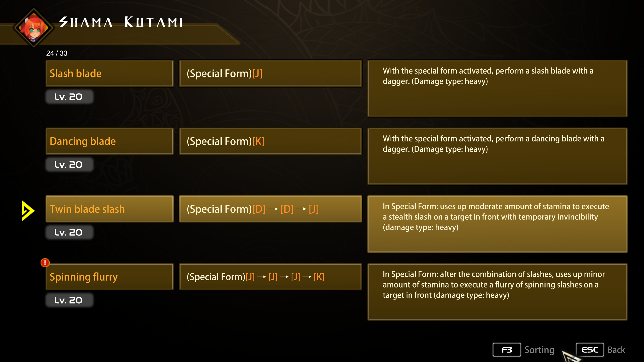Image resolution: width=644 pixels, height=362 pixels.
Task: Click the [J] → [J] → [J] → [K] combo box
Action: [271, 277]
